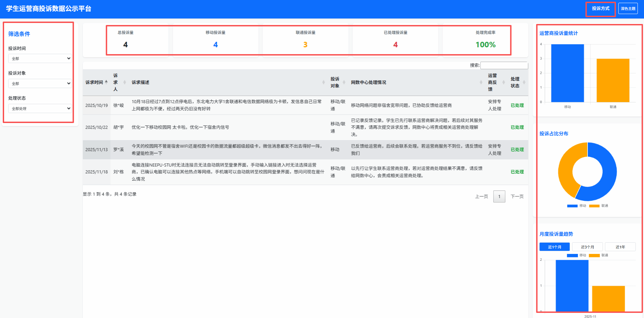
Task: Sort by 网数中心处理情况 column icon
Action: (481, 82)
